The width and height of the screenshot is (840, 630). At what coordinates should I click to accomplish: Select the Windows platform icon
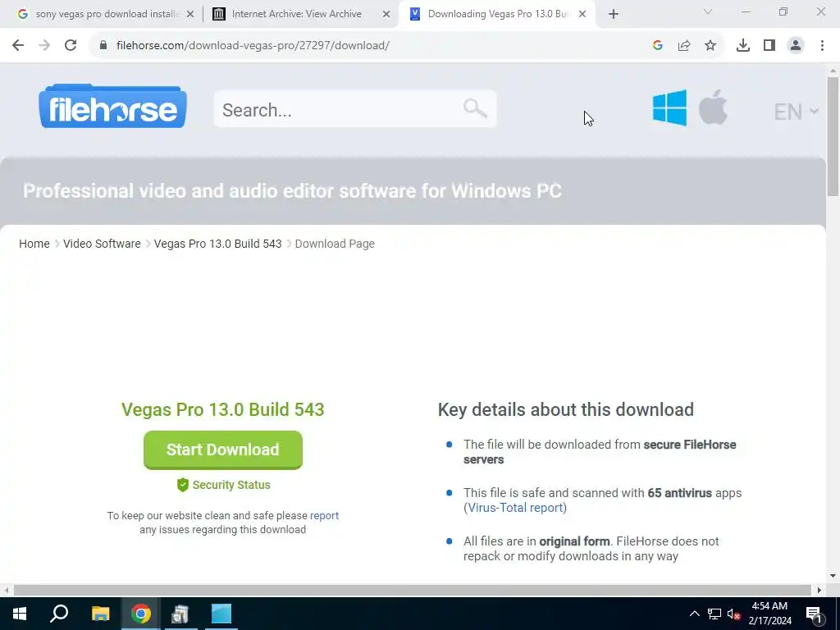click(x=669, y=107)
